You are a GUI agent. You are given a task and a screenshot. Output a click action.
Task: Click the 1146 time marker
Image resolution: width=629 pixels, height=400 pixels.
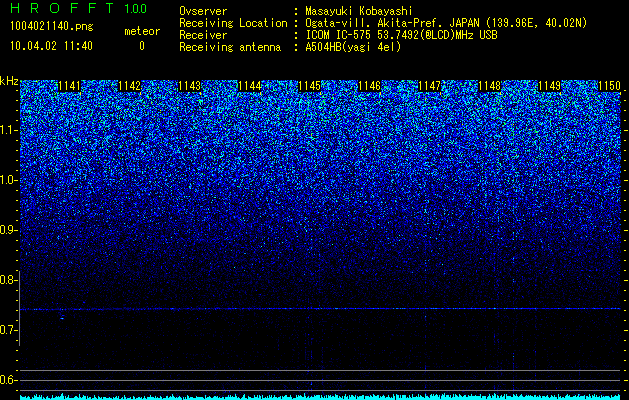[369, 86]
